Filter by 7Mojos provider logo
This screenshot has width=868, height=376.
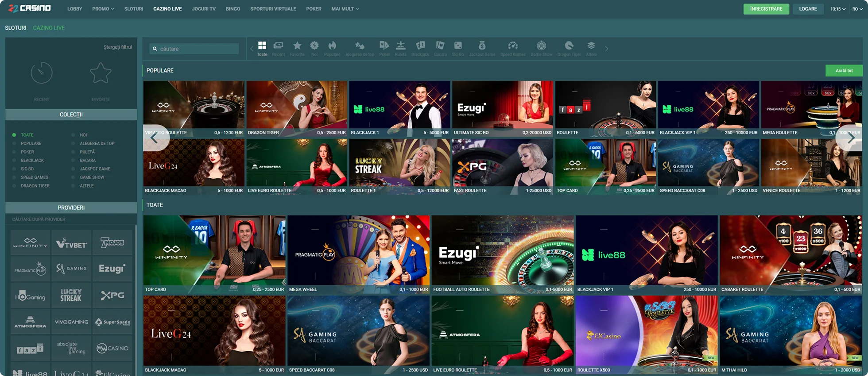point(112,242)
